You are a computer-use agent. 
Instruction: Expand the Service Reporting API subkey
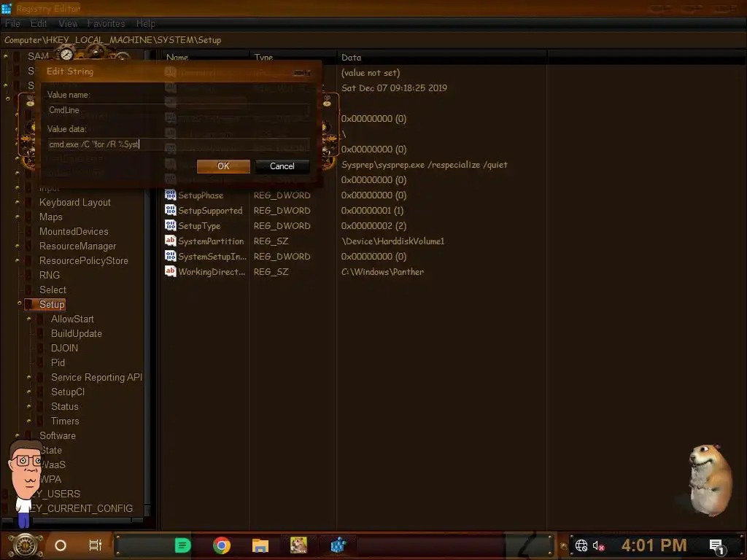point(29,377)
